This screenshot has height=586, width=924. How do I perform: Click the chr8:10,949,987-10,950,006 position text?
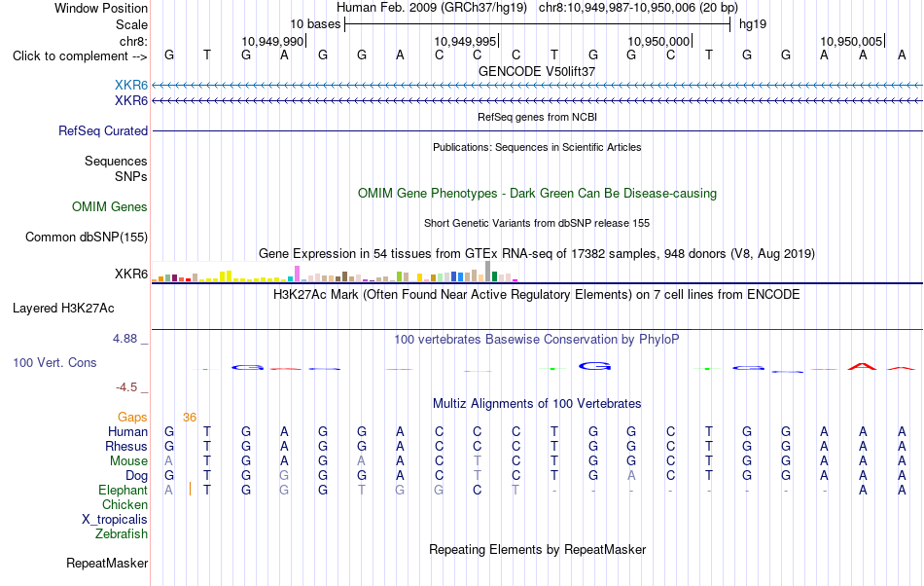tap(638, 8)
